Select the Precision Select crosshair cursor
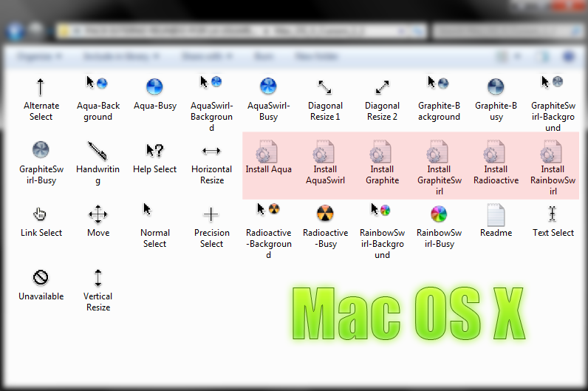The height and width of the screenshot is (391, 588). click(211, 226)
